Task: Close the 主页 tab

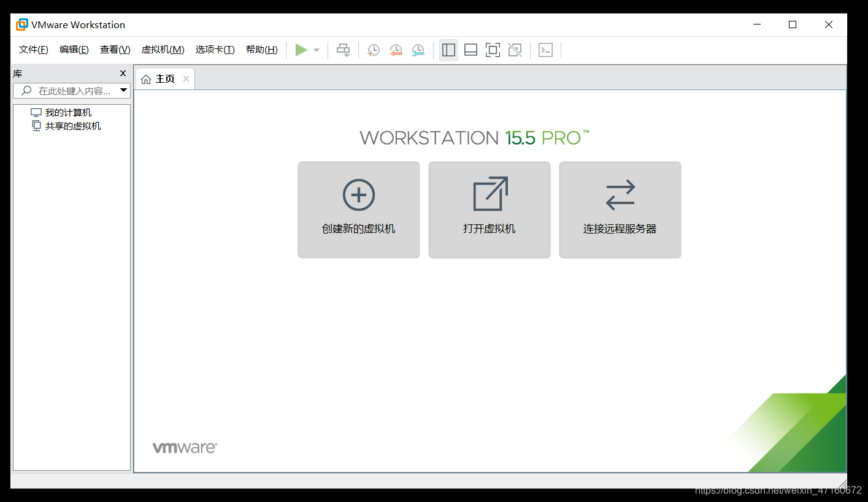Action: 186,79
